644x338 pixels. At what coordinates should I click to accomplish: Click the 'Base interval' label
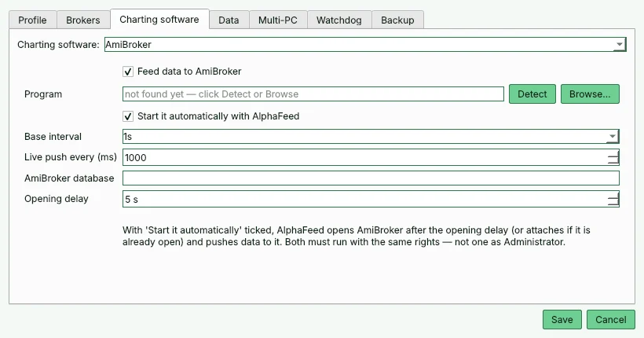pyautogui.click(x=53, y=137)
